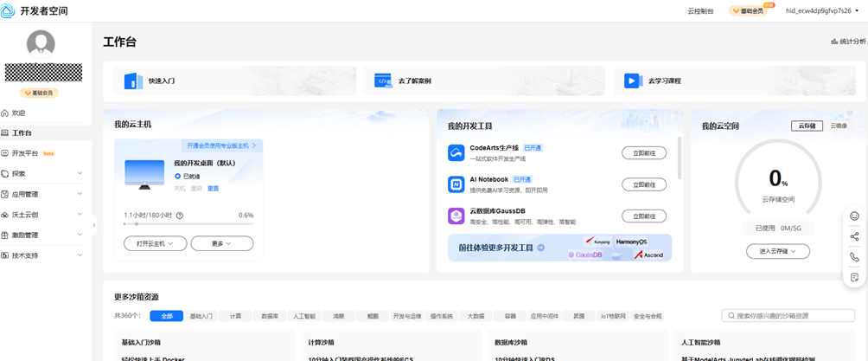Viewport: 868px width, 361px height.
Task: Click the AI Notebook tool icon
Action: pyautogui.click(x=456, y=184)
